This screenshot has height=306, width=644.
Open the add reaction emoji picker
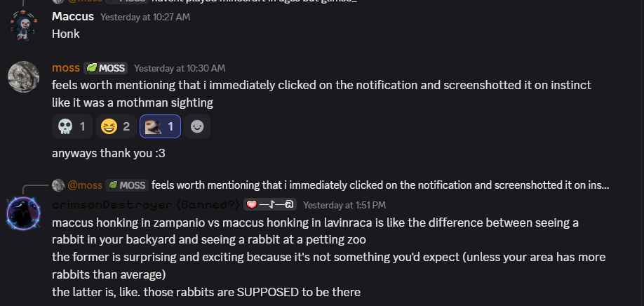(x=198, y=127)
